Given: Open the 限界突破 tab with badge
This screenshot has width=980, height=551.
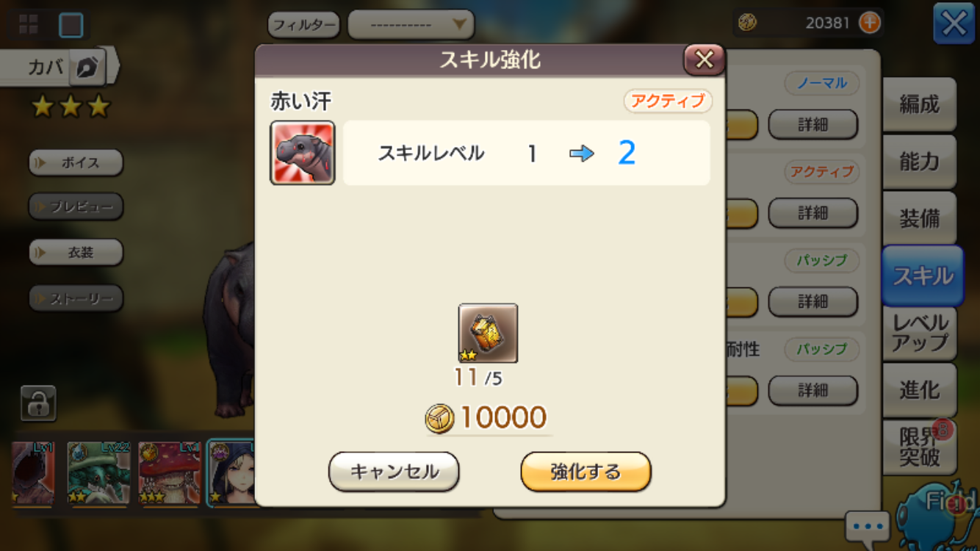Looking at the screenshot, I should 919,447.
